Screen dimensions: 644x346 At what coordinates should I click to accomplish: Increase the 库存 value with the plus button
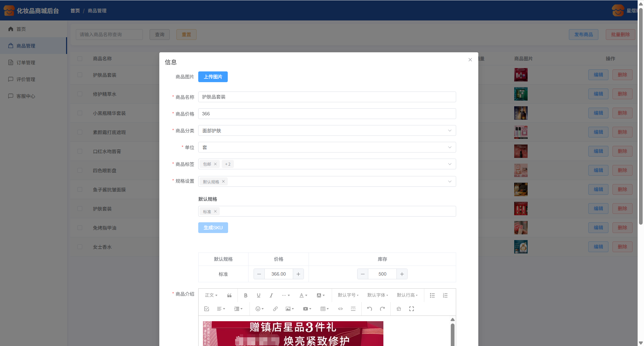[402, 274]
